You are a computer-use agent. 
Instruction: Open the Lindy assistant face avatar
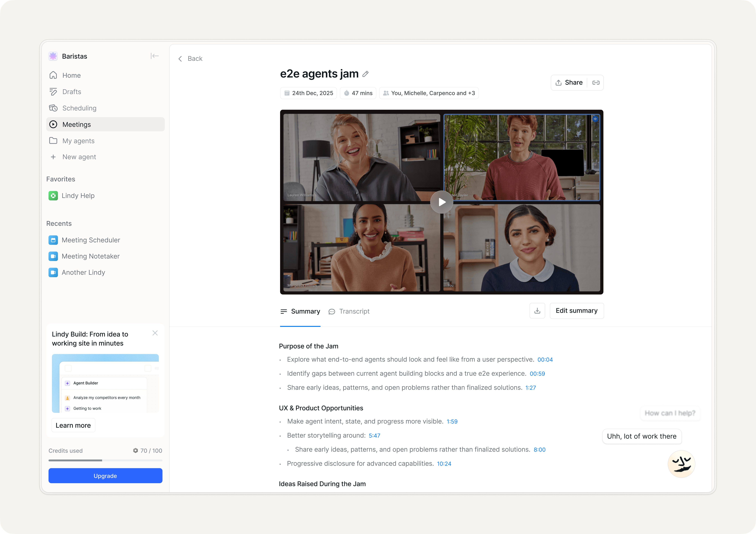coord(681,464)
